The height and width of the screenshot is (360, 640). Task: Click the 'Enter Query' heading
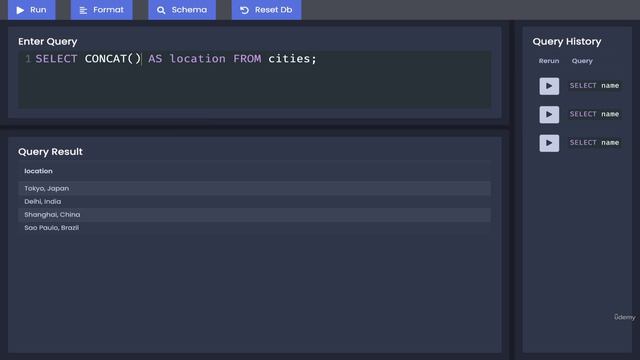click(x=47, y=41)
